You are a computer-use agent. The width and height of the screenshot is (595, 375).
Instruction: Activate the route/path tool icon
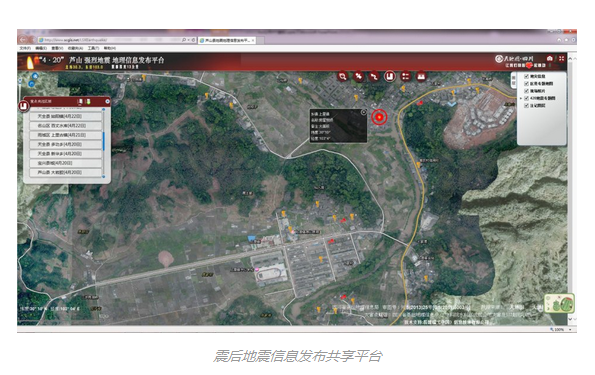coord(374,76)
